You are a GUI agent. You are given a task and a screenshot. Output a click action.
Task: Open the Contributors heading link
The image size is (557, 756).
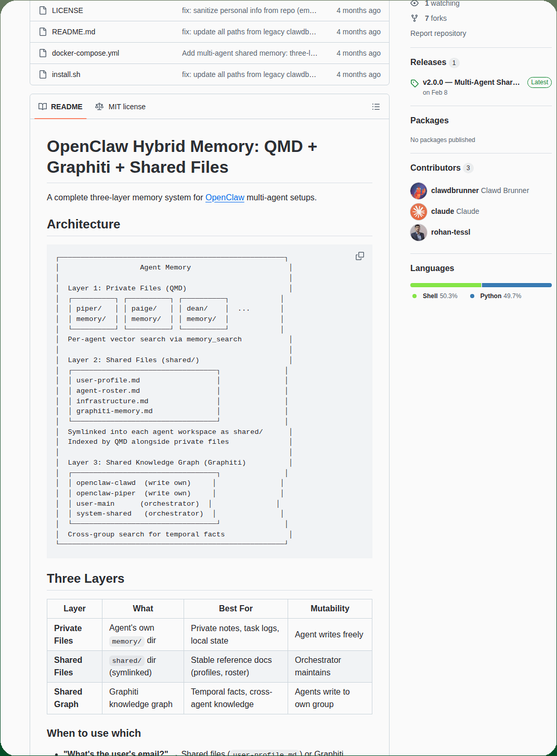(x=435, y=168)
